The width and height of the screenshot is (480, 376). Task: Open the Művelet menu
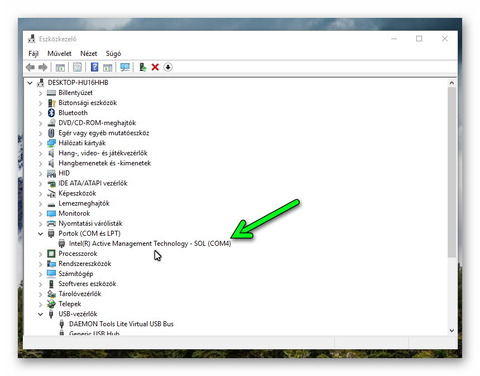pyautogui.click(x=59, y=53)
